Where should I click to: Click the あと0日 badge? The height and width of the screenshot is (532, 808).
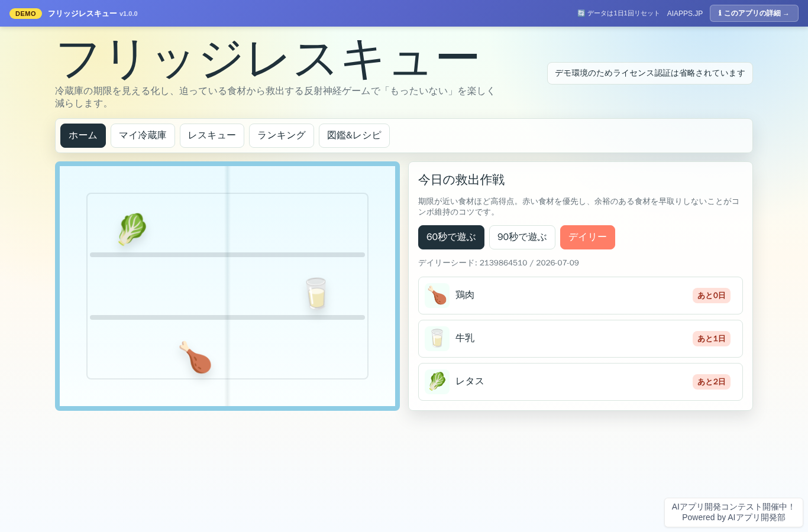tap(712, 296)
